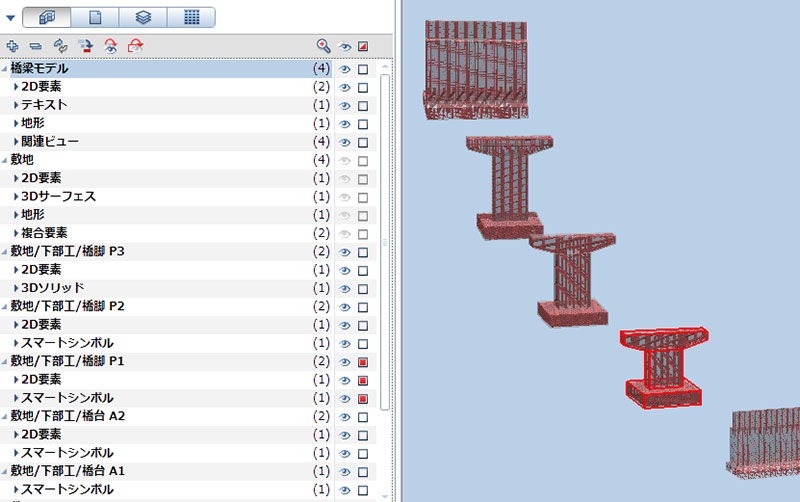Check the selection box for 橋梁モデル
The image size is (800, 502).
[x=363, y=69]
